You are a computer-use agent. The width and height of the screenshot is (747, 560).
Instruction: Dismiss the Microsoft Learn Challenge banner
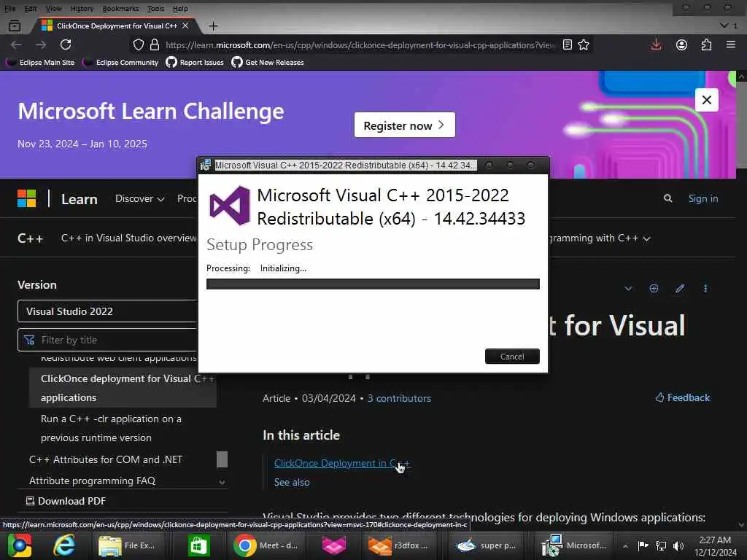pyautogui.click(x=706, y=100)
